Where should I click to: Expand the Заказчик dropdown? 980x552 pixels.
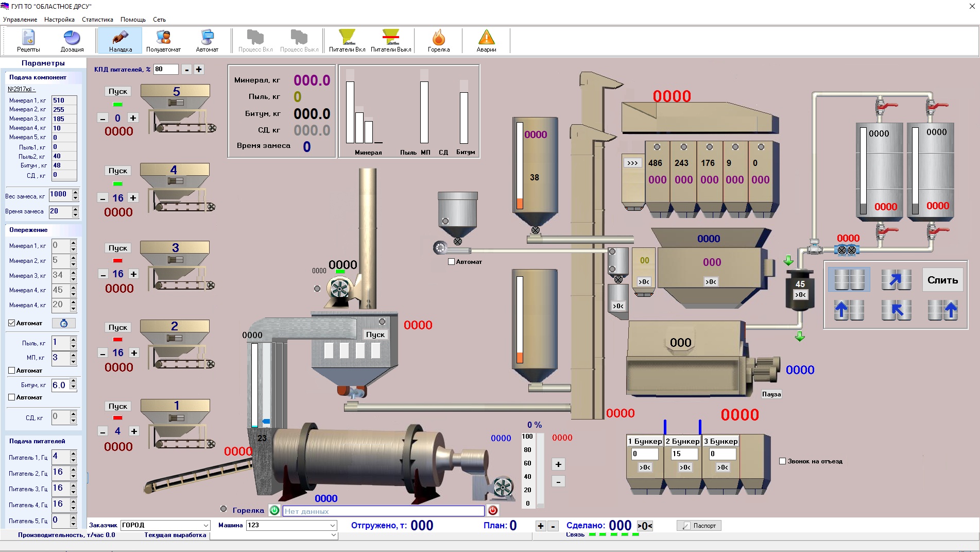tap(206, 525)
